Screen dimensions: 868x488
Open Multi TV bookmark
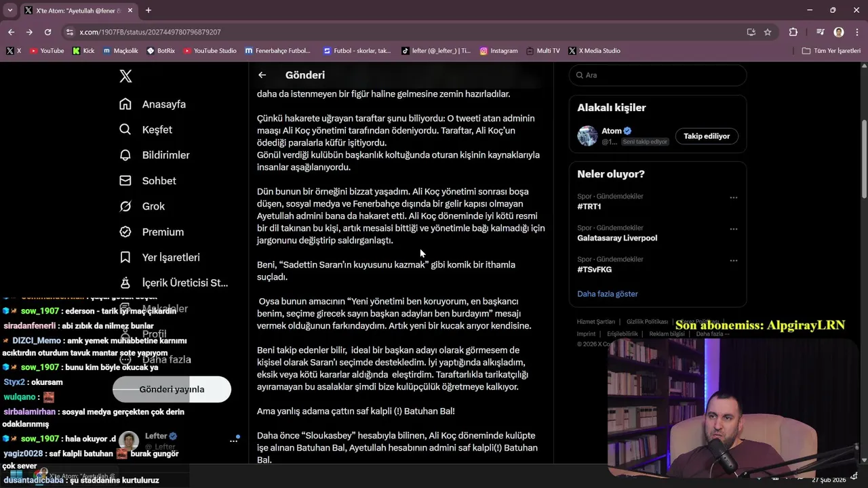(543, 51)
